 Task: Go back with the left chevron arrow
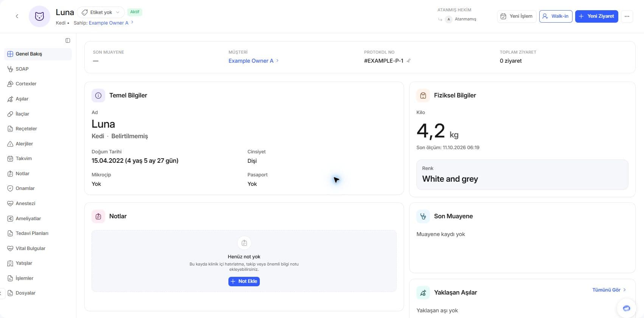pos(17,16)
